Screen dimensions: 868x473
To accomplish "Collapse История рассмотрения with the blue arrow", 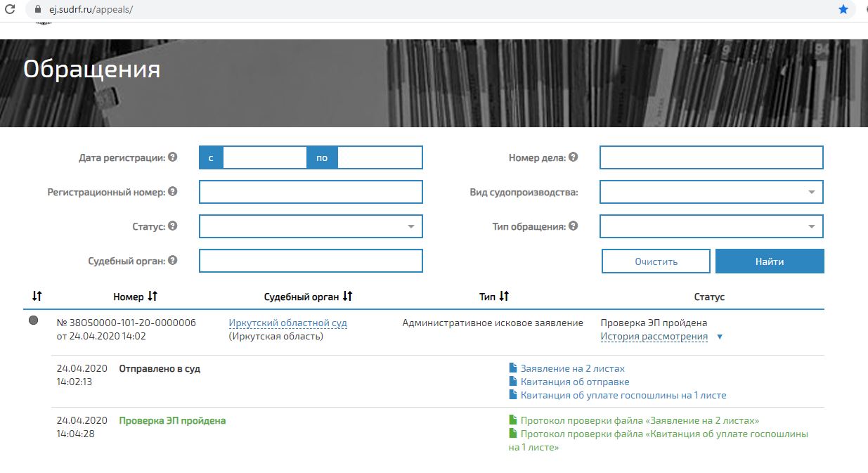I will (719, 337).
